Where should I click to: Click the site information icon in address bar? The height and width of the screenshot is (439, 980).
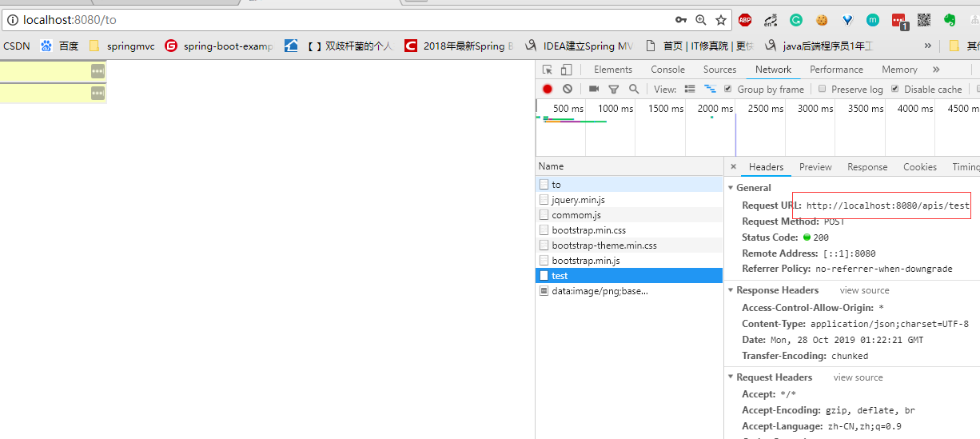tap(13, 20)
